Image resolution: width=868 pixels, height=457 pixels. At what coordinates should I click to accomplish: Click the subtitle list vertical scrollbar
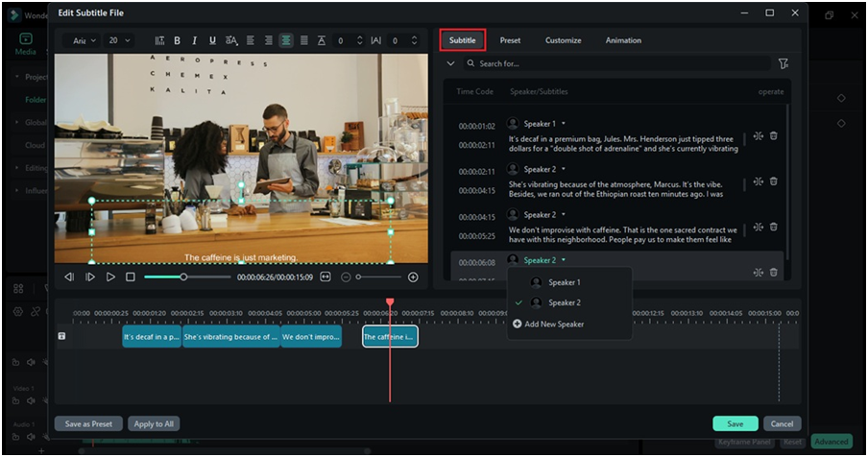(x=787, y=182)
